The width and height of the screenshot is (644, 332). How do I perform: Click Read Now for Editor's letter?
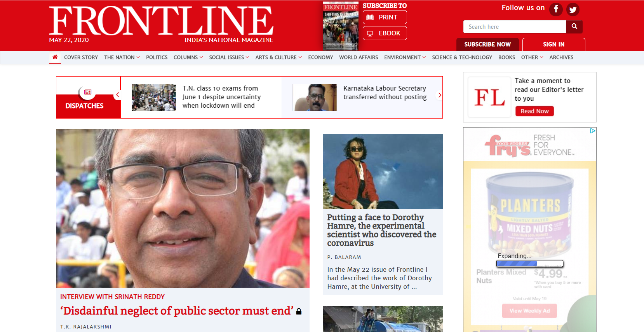click(x=534, y=111)
